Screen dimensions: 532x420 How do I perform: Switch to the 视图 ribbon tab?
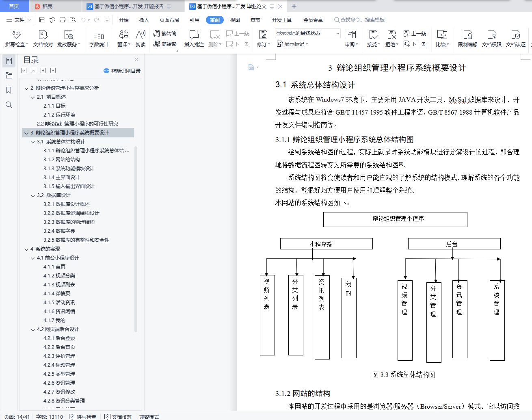[235, 20]
